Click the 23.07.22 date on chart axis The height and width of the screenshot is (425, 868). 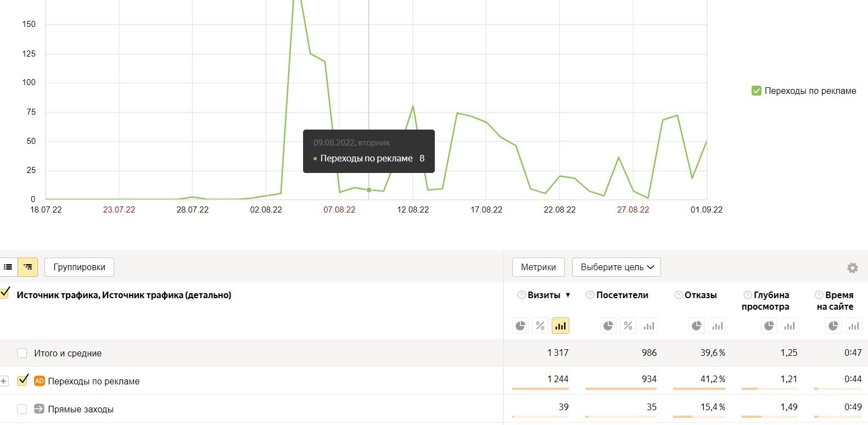pos(119,210)
